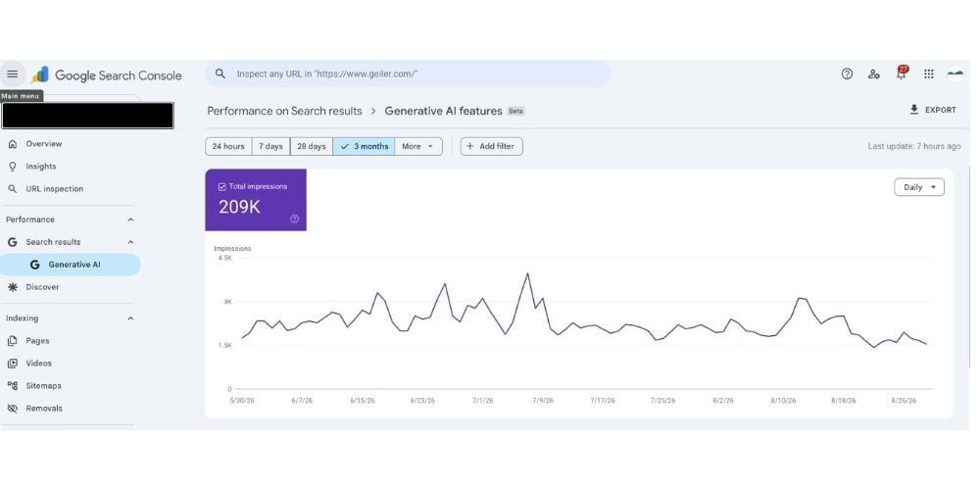980x490 pixels.
Task: Click the Removals crossed-eye icon
Action: 13,408
